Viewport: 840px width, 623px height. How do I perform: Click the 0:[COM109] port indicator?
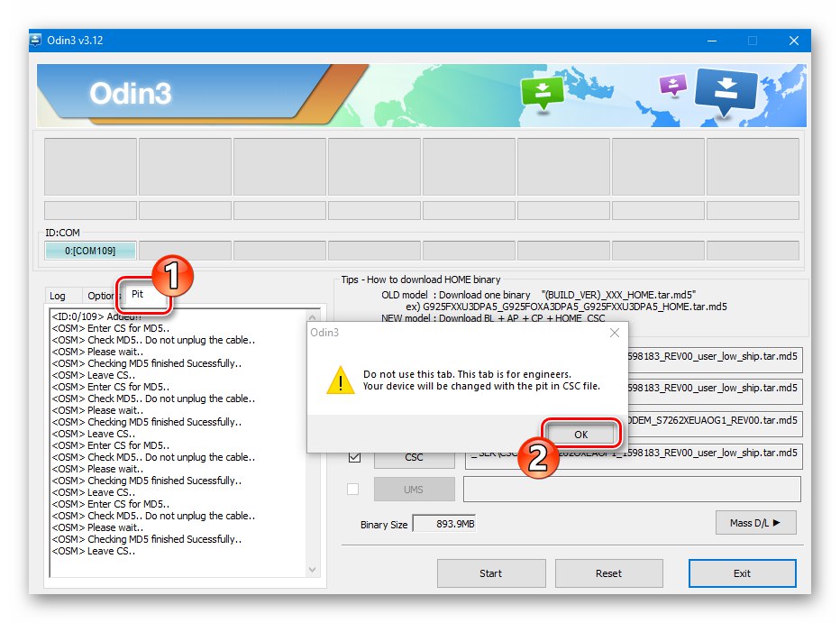pyautogui.click(x=90, y=251)
